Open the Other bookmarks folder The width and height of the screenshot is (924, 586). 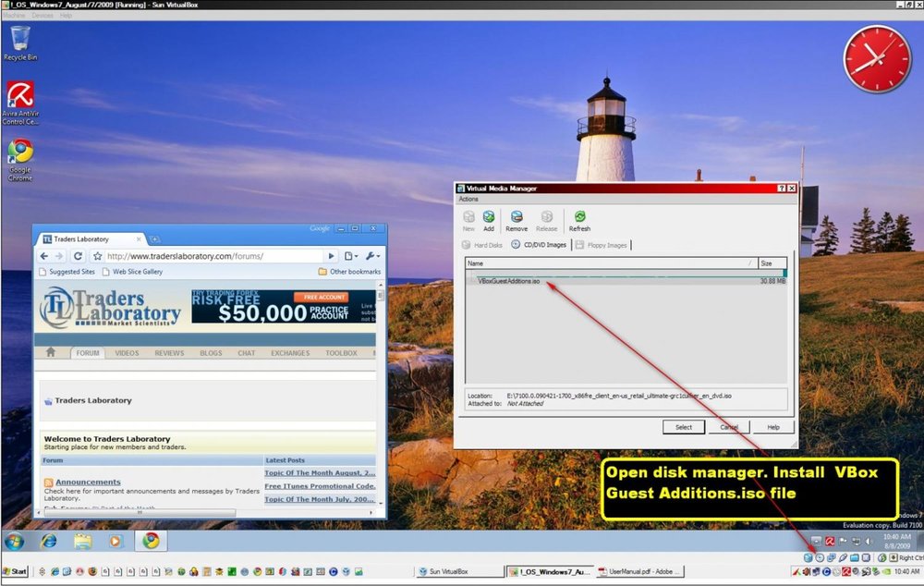click(349, 272)
